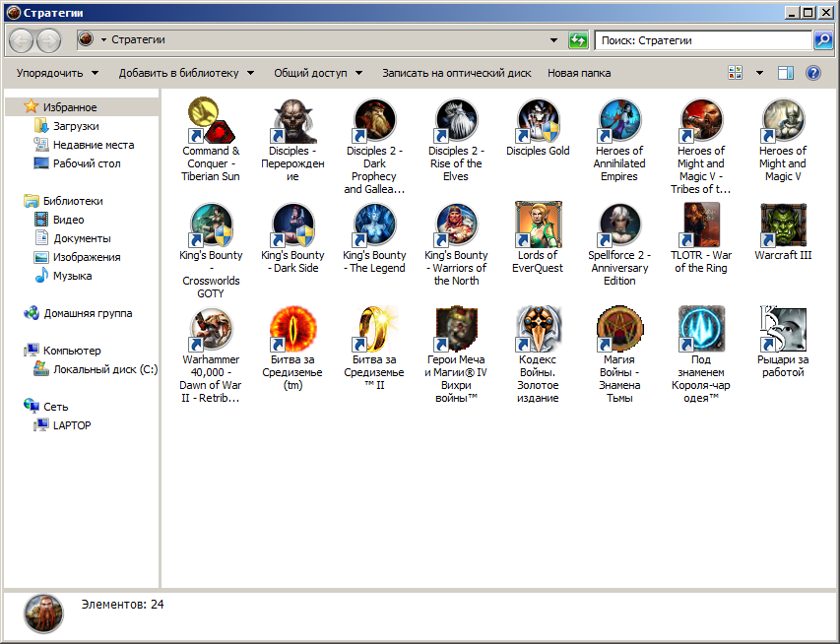Open Windows help question mark button
Screen dimensions: 840x644
coord(813,73)
